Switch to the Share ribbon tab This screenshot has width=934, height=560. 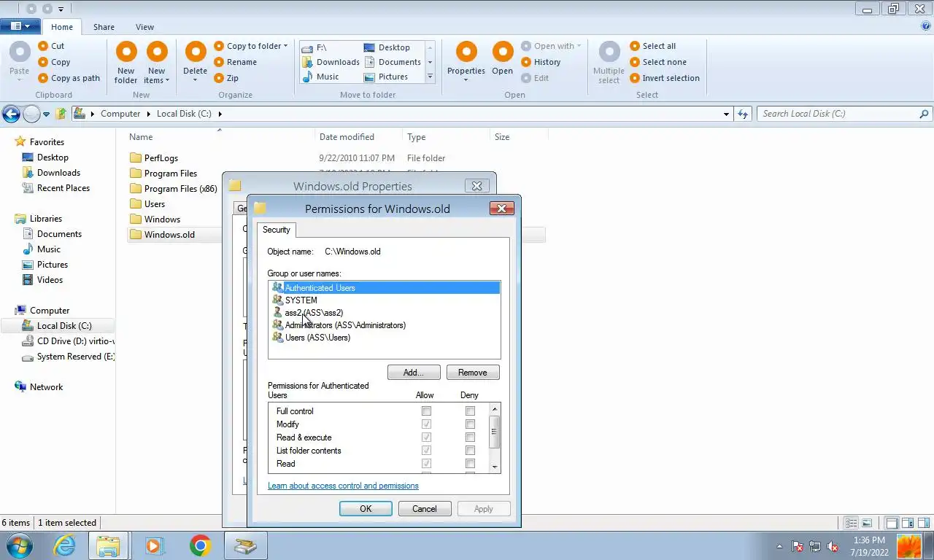click(104, 27)
